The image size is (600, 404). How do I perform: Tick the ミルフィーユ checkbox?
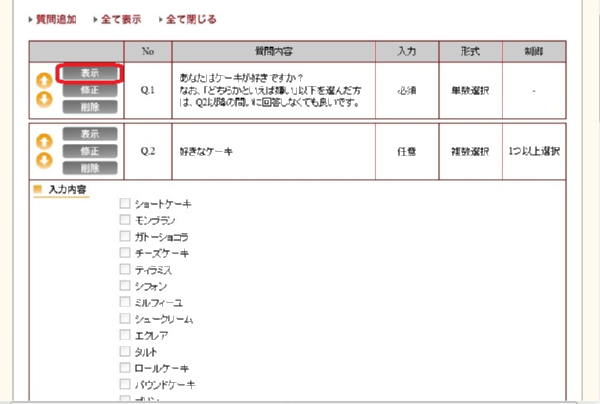pyautogui.click(x=125, y=302)
